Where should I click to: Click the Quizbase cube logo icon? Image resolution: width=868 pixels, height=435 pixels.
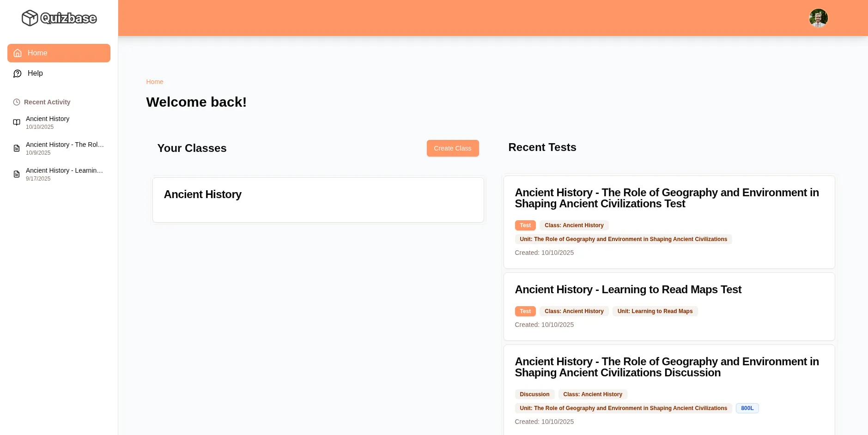[30, 18]
